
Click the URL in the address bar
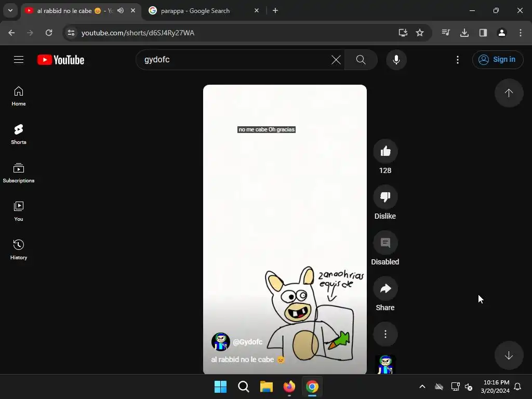point(138,33)
